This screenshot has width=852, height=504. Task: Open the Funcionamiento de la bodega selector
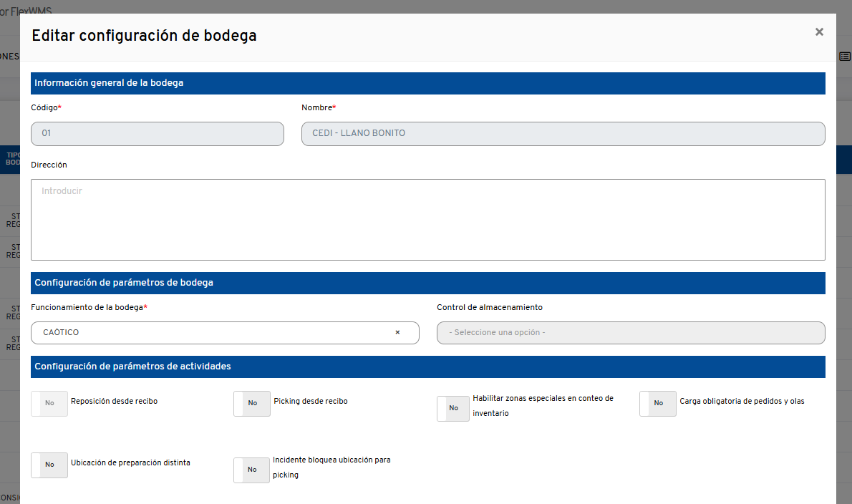[215, 332]
